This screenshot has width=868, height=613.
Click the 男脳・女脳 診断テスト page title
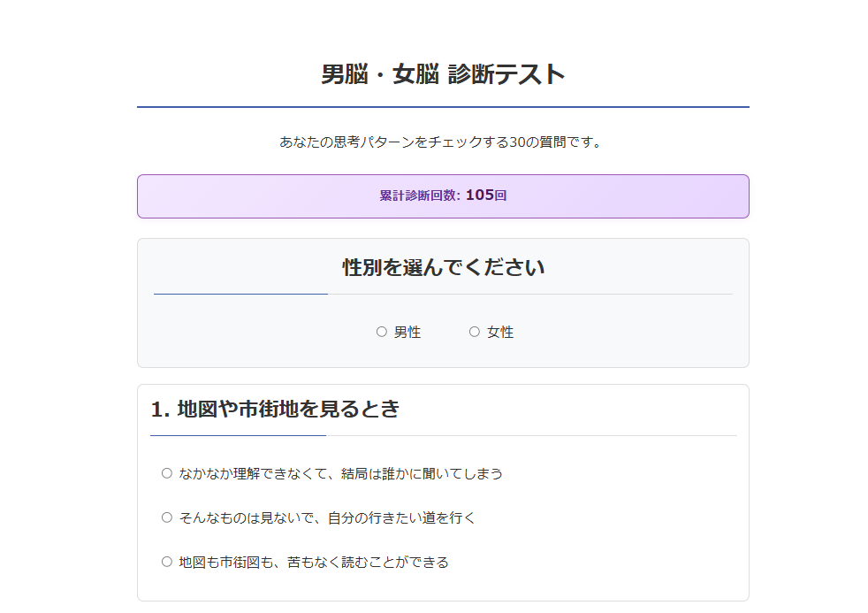(x=443, y=74)
